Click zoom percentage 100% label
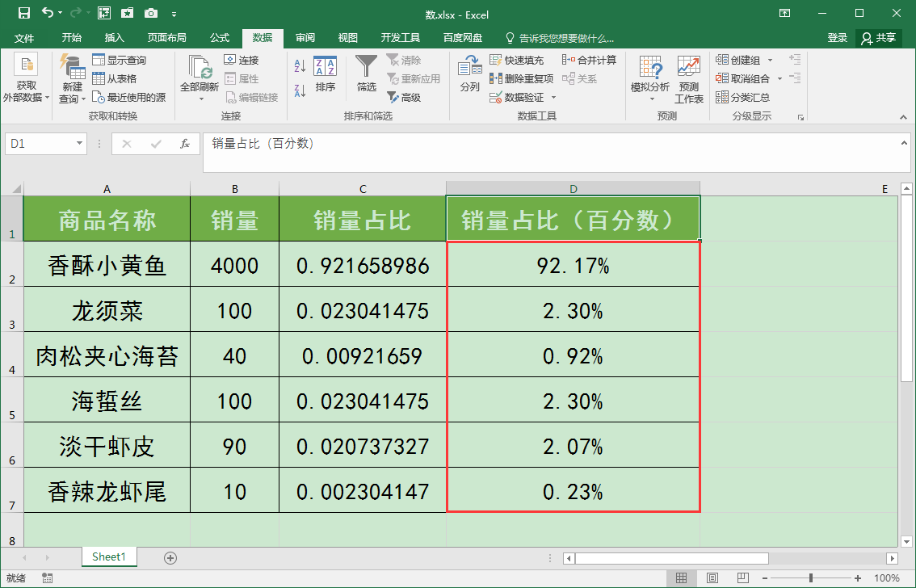The width and height of the screenshot is (916, 588). pyautogui.click(x=886, y=578)
